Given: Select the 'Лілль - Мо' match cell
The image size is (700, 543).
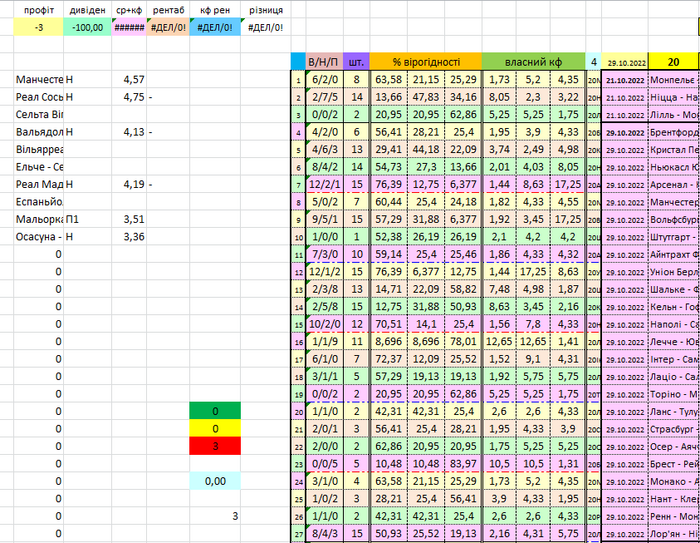Looking at the screenshot, I should click(x=673, y=114).
